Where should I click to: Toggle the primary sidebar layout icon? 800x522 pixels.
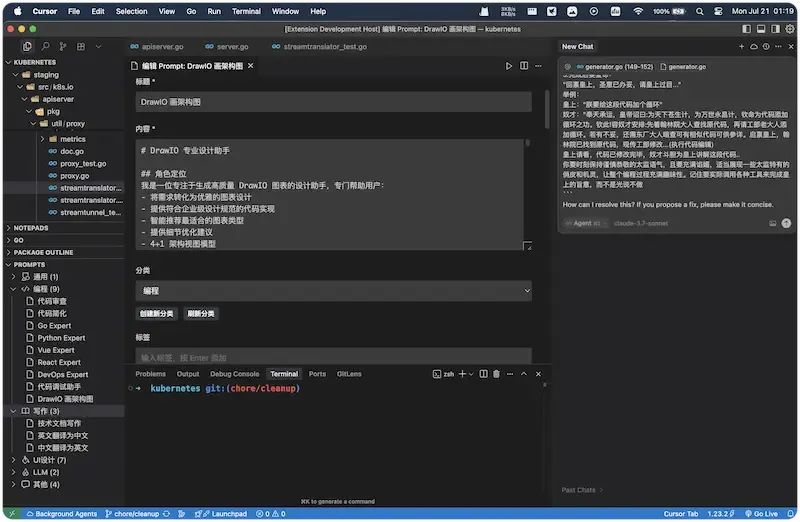[x=746, y=29]
